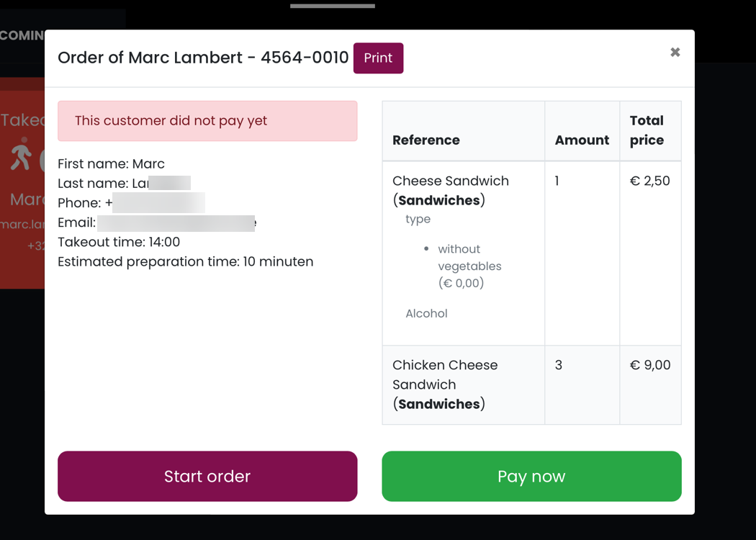Click the Reference column header
Image resolution: width=756 pixels, height=540 pixels.
[x=426, y=140]
